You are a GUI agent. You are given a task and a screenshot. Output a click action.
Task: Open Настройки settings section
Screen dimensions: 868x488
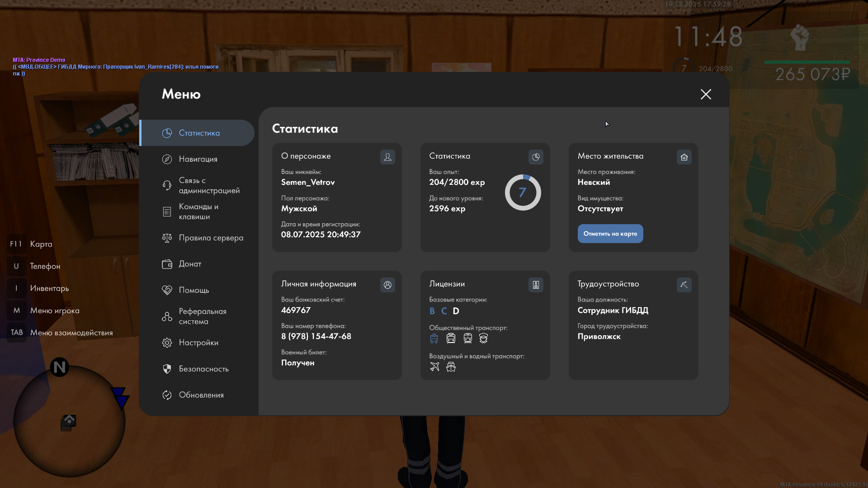198,343
